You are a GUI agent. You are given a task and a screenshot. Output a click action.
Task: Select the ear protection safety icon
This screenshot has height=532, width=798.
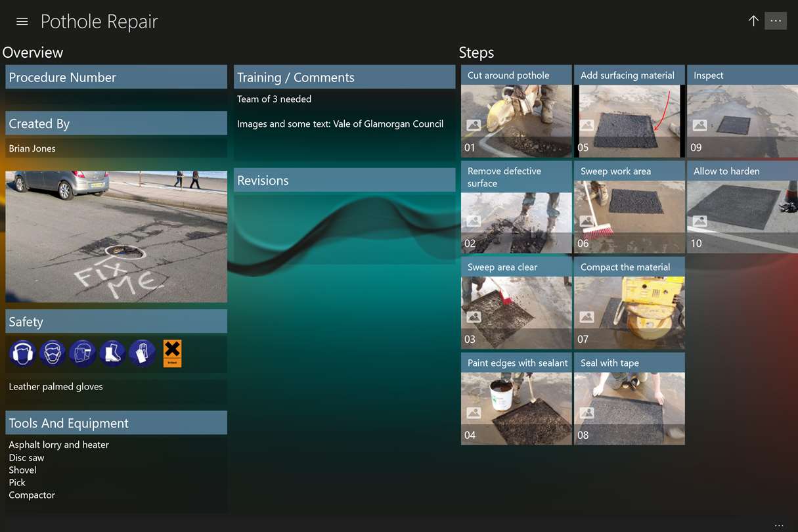[22, 353]
